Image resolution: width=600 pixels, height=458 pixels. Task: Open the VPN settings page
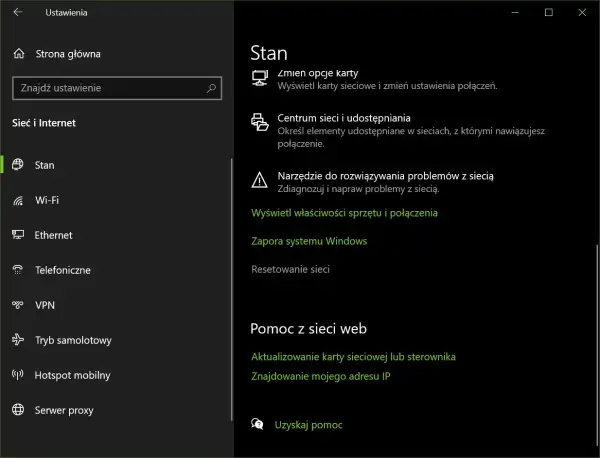(x=45, y=305)
